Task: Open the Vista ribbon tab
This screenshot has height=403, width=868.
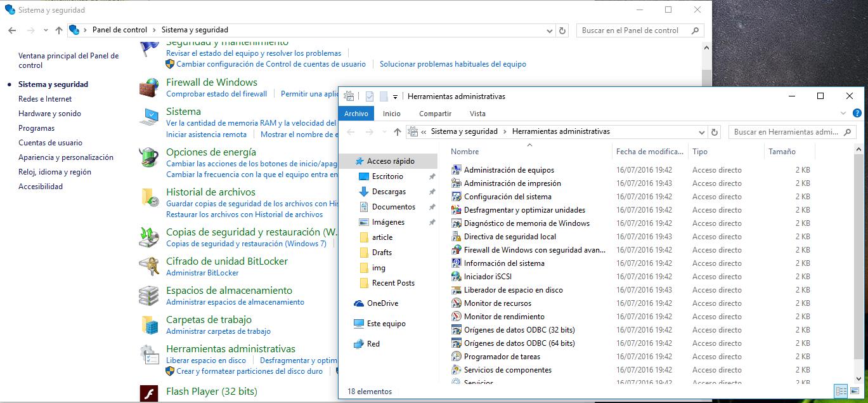Action: 477,114
